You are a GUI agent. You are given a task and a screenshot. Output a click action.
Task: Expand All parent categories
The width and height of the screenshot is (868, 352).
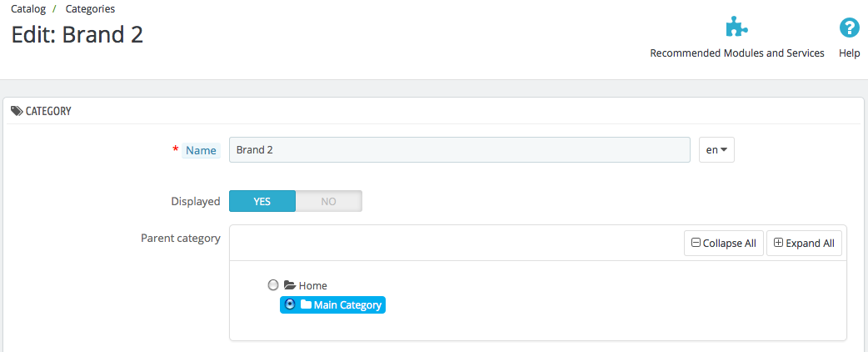click(x=805, y=244)
